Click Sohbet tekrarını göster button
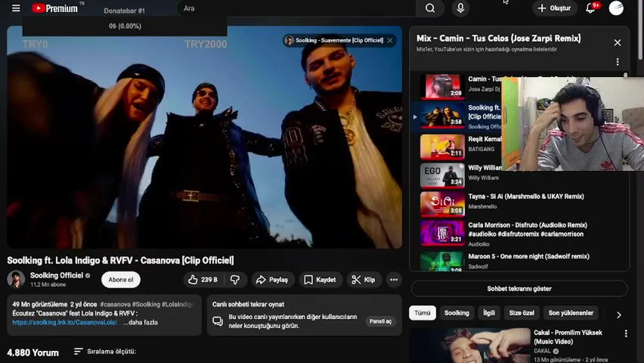This screenshot has height=363, width=644. tap(519, 289)
